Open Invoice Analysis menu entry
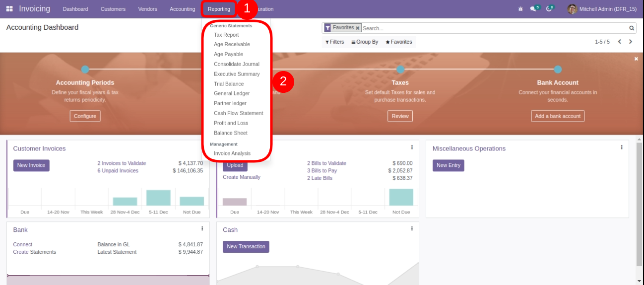 coord(232,153)
